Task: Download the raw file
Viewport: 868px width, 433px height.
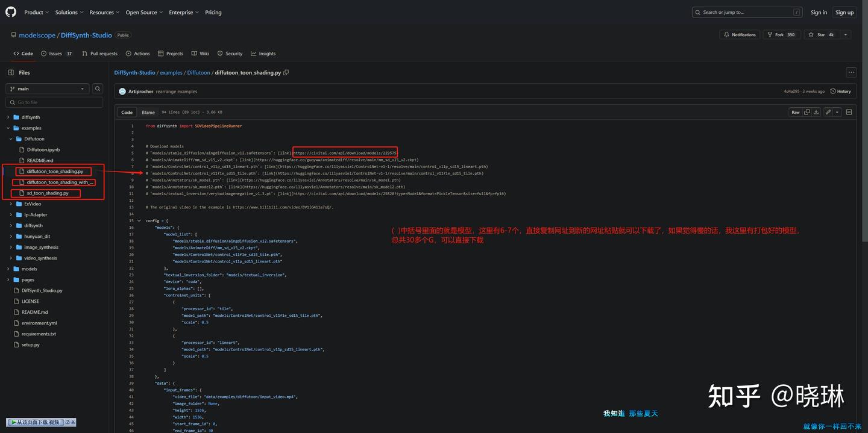Action: pyautogui.click(x=816, y=112)
